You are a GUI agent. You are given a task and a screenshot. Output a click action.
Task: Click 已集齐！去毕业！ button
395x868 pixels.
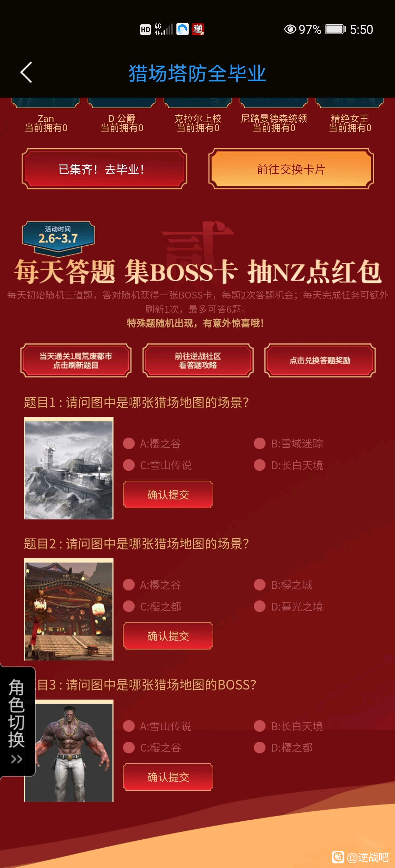pyautogui.click(x=104, y=169)
